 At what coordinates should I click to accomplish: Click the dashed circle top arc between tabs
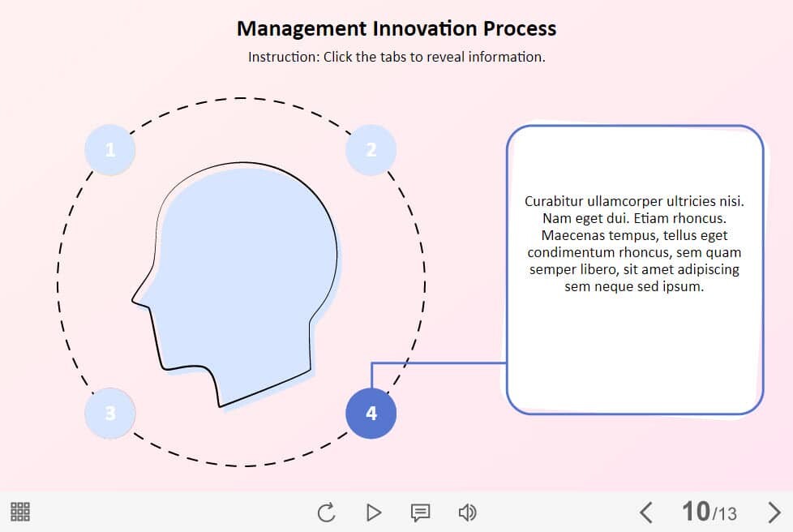[241, 98]
